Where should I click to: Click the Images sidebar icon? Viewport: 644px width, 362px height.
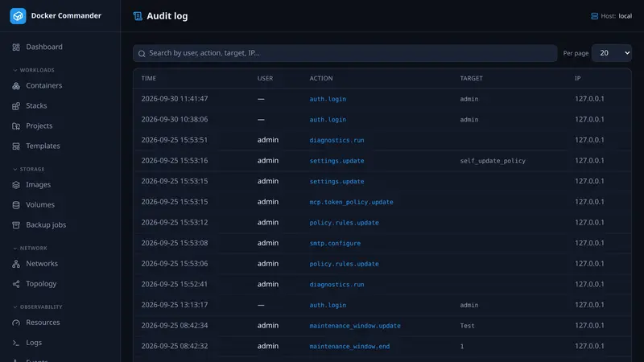point(16,185)
